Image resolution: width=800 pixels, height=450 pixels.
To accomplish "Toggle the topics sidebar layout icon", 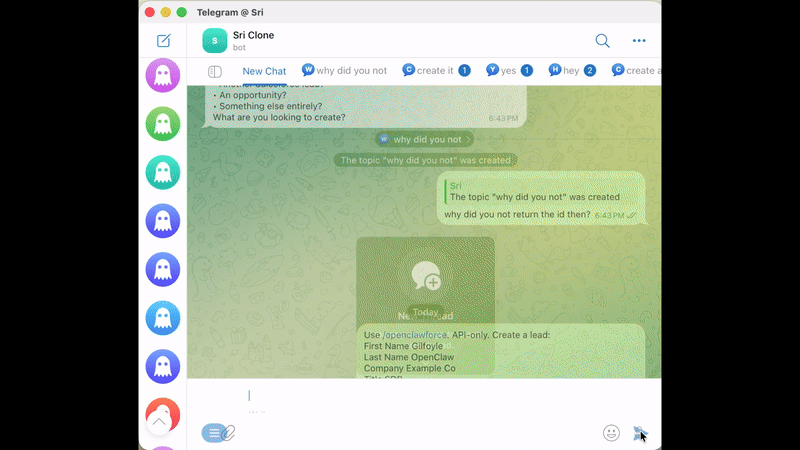I will (x=214, y=71).
